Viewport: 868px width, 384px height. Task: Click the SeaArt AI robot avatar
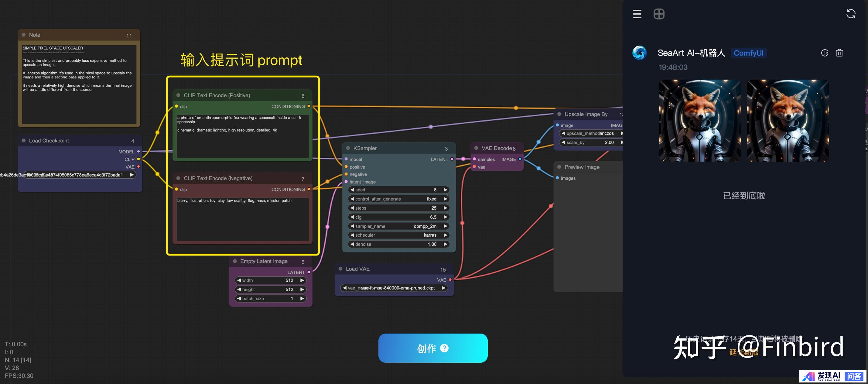(x=639, y=53)
